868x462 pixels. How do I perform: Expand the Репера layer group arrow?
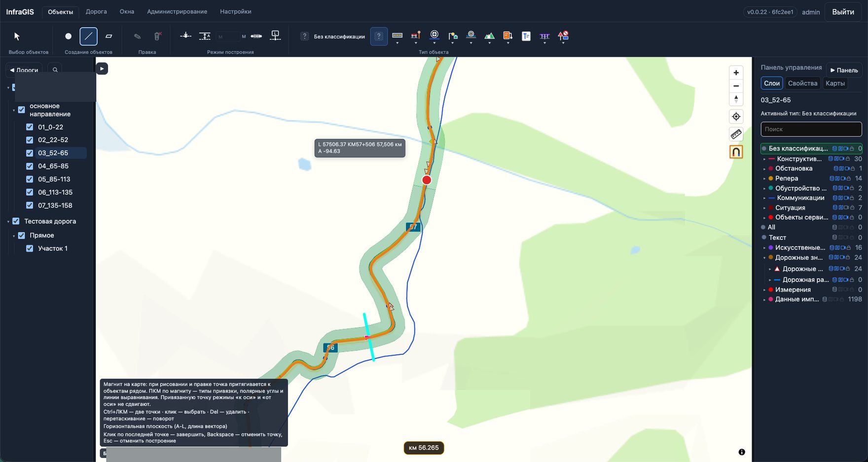764,179
